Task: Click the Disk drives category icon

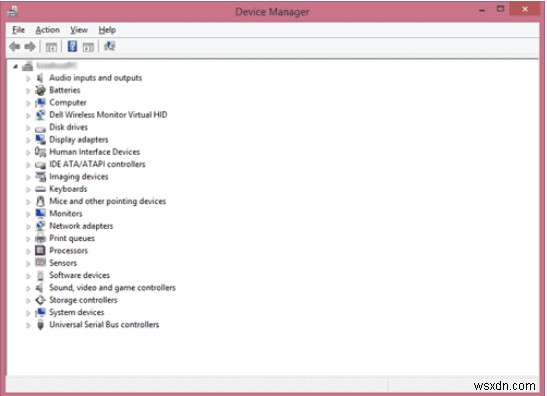Action: tap(40, 128)
